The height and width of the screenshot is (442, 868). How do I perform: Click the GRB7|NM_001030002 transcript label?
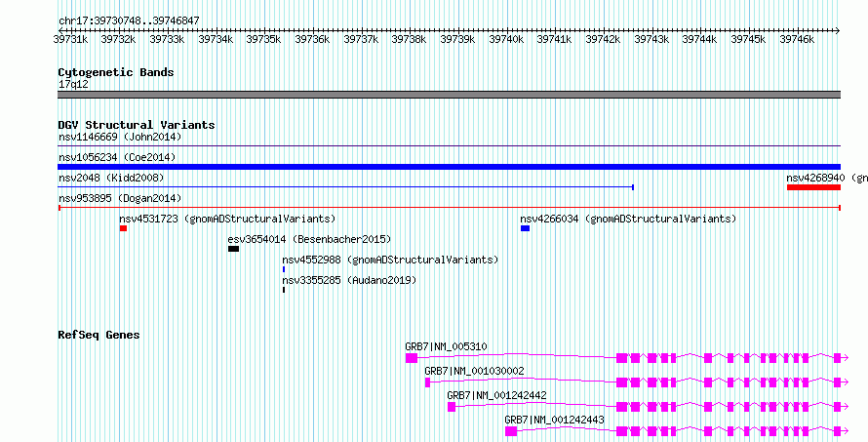pos(474,371)
